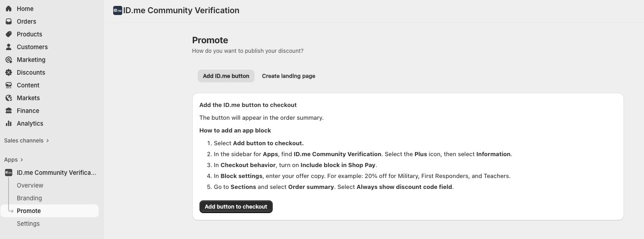
Task: Click the Customers person icon
Action: click(x=9, y=47)
